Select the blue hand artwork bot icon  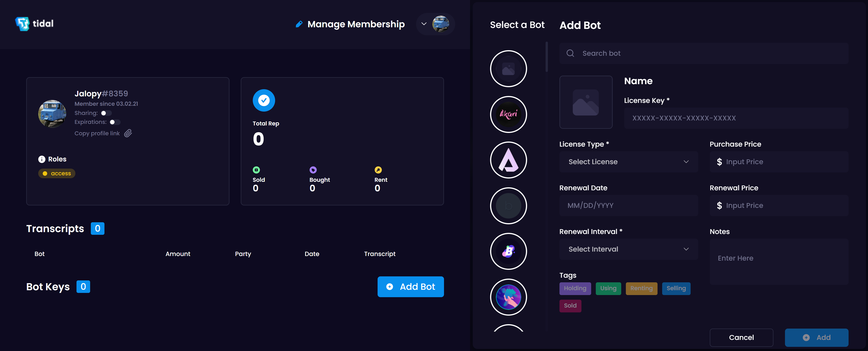click(x=508, y=297)
